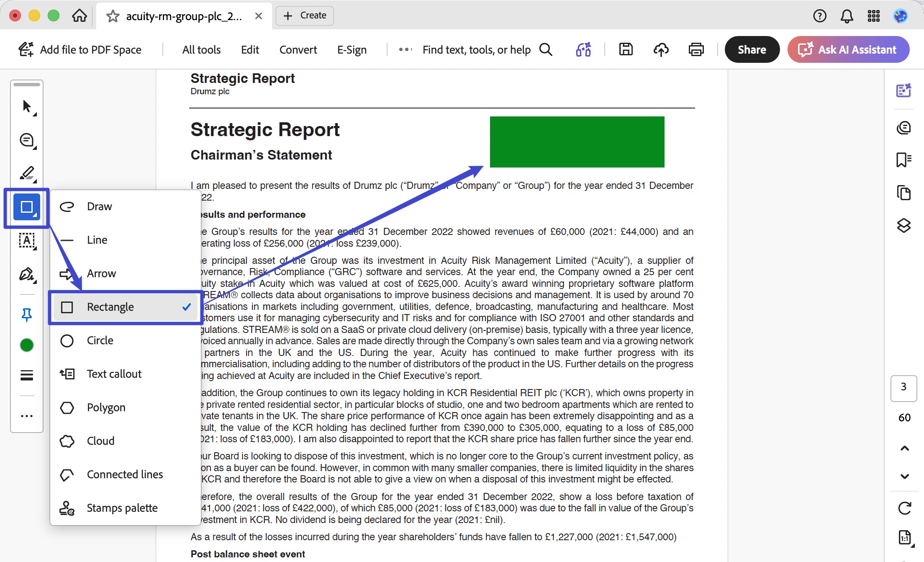Open the page thumbnails panel
Image resolution: width=924 pixels, height=562 pixels.
(x=904, y=193)
